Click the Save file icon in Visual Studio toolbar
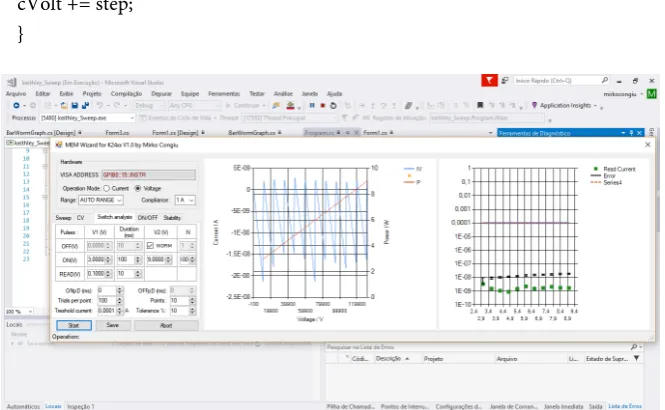Image resolution: width=665 pixels, height=410 pixels. pyautogui.click(x=75, y=105)
